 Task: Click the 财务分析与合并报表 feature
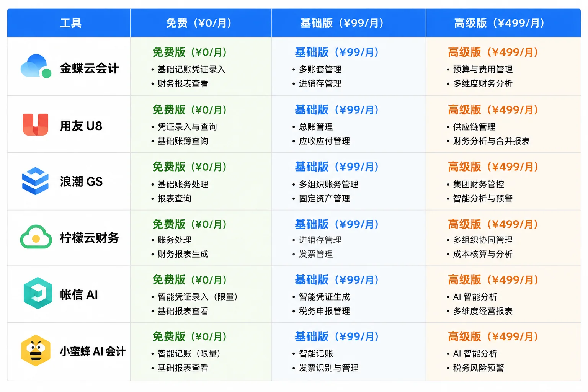(491, 141)
